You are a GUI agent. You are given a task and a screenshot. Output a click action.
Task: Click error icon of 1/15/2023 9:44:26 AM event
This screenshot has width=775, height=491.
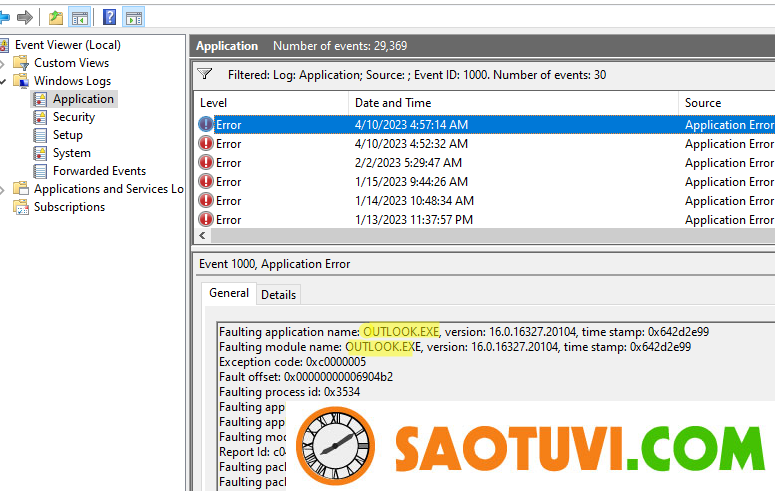click(206, 181)
